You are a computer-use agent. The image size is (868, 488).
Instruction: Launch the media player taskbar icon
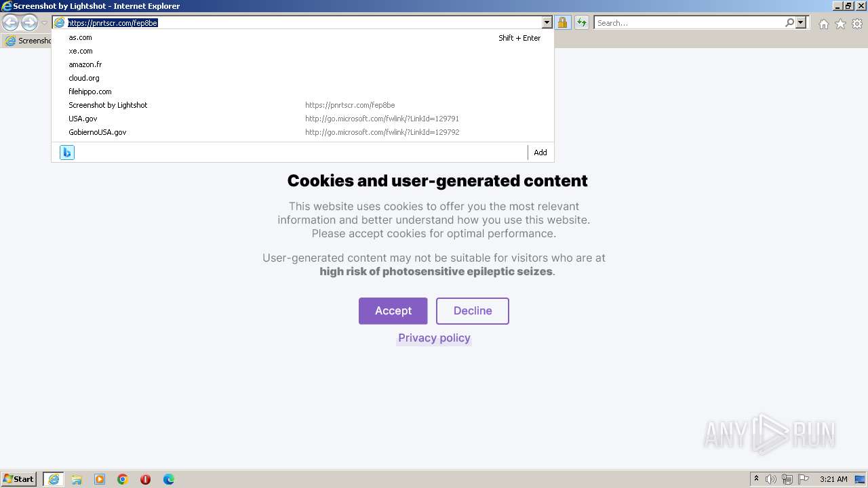pyautogui.click(x=100, y=479)
